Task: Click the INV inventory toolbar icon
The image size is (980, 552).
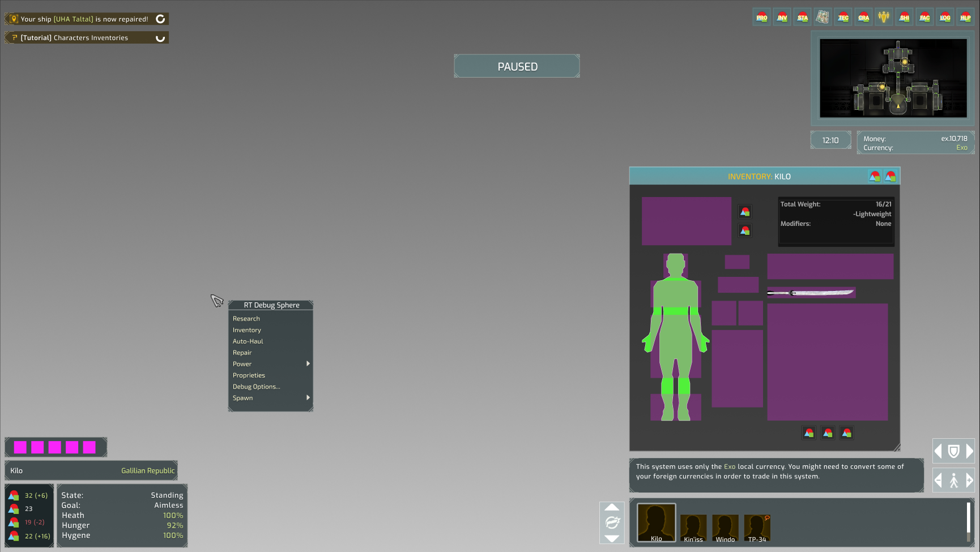Action: (x=782, y=17)
